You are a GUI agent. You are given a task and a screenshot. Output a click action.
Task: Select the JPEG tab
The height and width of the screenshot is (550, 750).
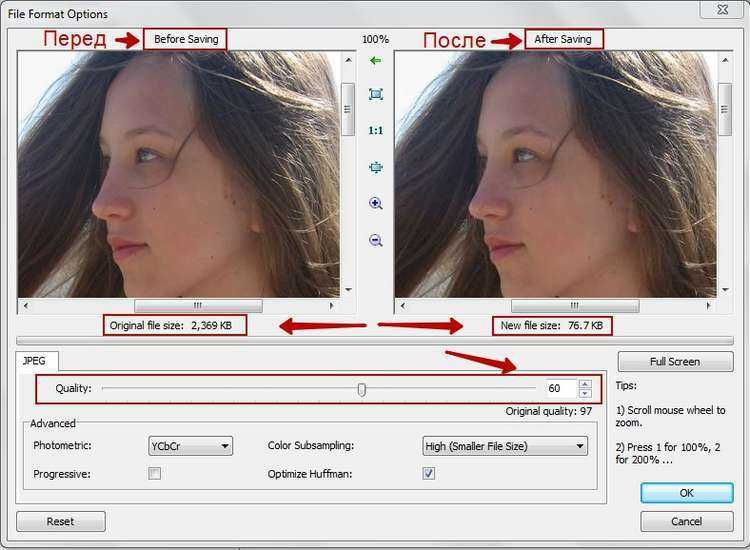34,361
